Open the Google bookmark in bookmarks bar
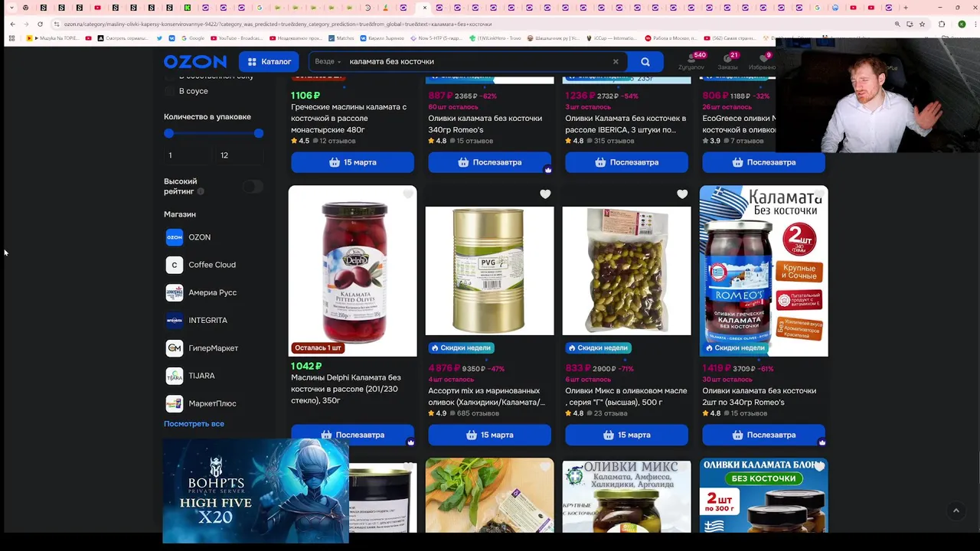The height and width of the screenshot is (551, 980). [x=193, y=38]
